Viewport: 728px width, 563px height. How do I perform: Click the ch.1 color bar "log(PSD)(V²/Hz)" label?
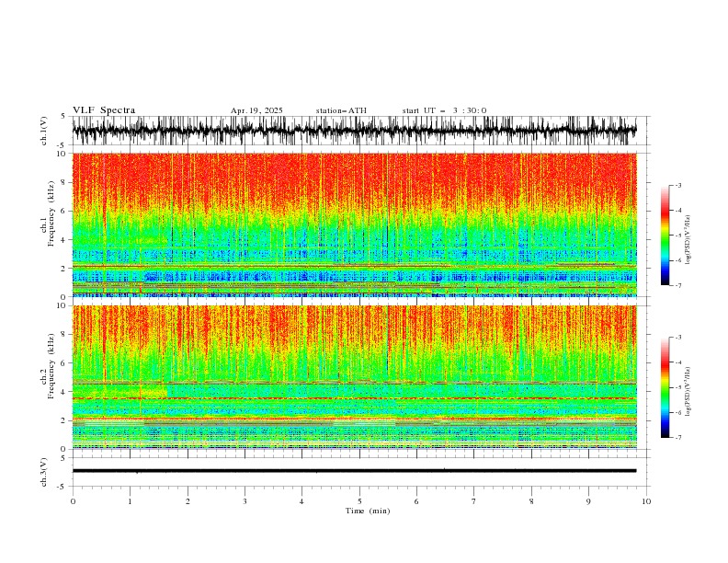tap(688, 240)
